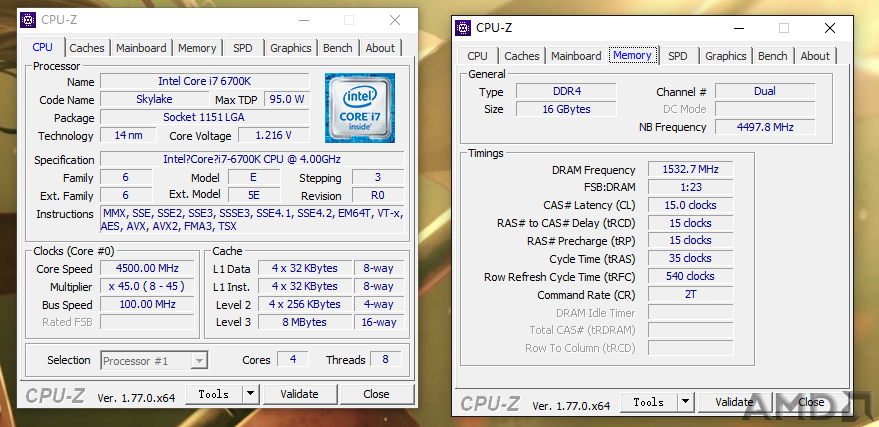Click the 5E Ext. Model value

[x=254, y=195]
